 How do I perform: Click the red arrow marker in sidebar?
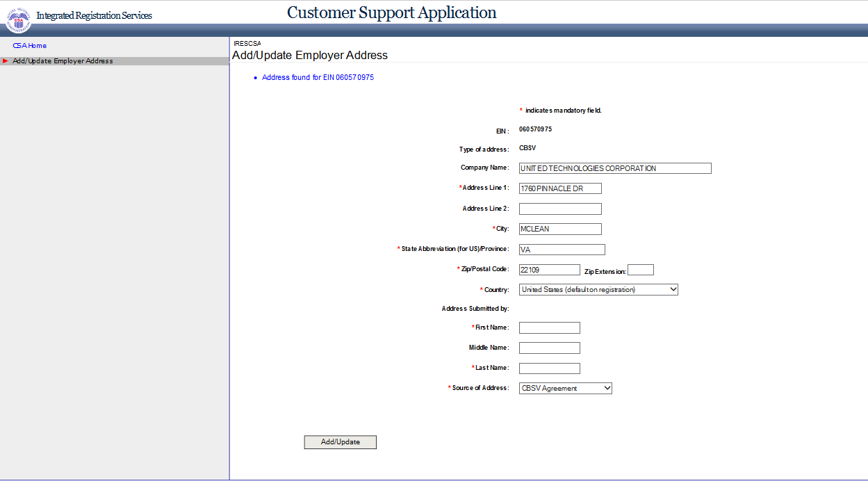pos(6,61)
